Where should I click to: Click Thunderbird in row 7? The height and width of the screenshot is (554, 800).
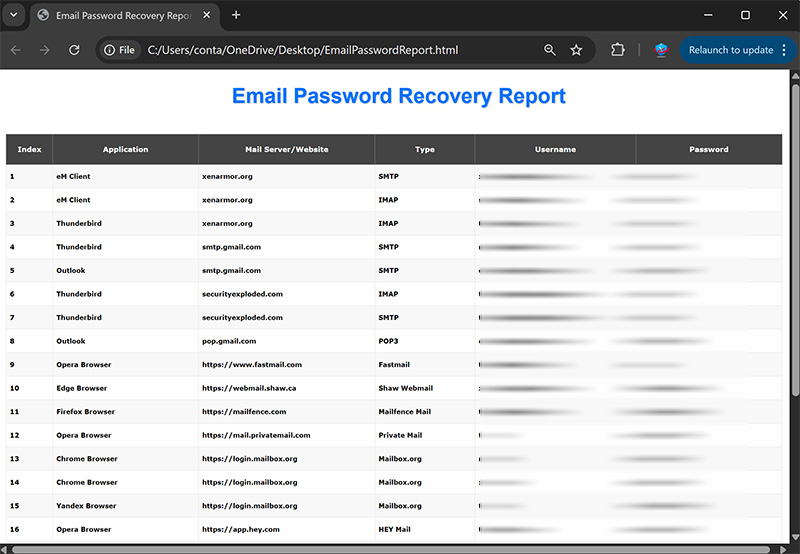point(79,317)
